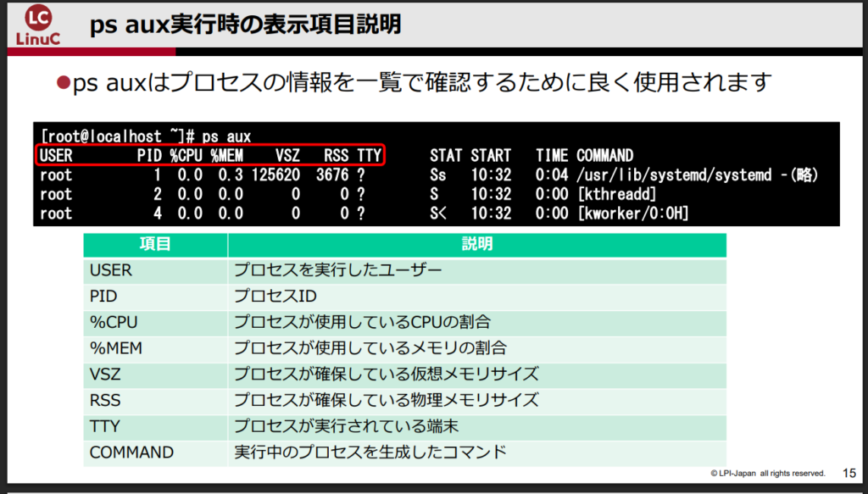The image size is (868, 494).
Task: Click the red bullet before the ps aux sentence
Action: click(x=61, y=83)
